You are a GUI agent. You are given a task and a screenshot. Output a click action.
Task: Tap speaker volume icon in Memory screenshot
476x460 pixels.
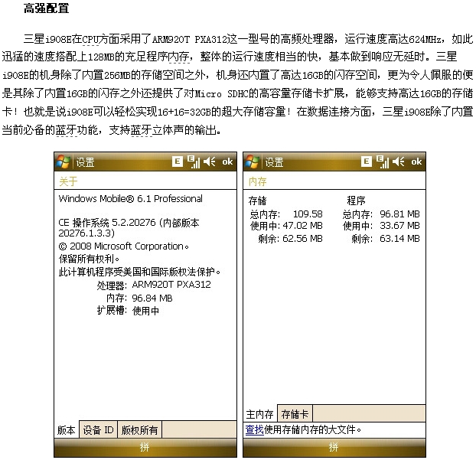[399, 161]
